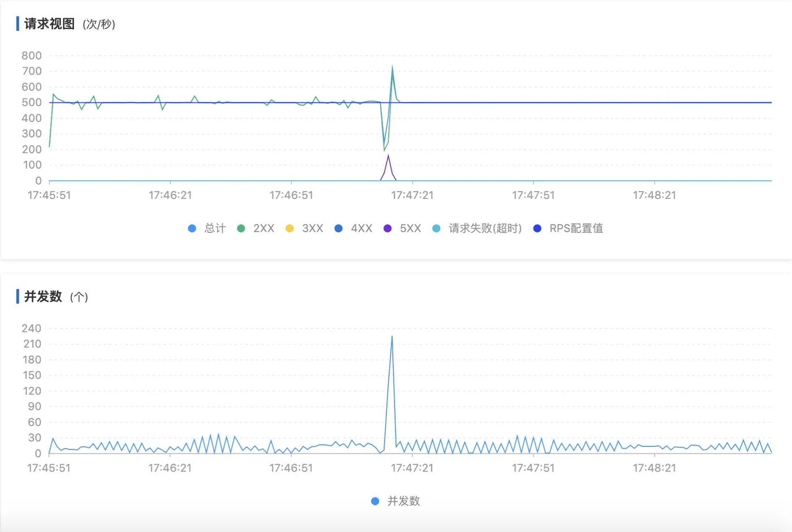
Task: Click the 240 y-axis value on concurrency chart
Action: tap(32, 328)
